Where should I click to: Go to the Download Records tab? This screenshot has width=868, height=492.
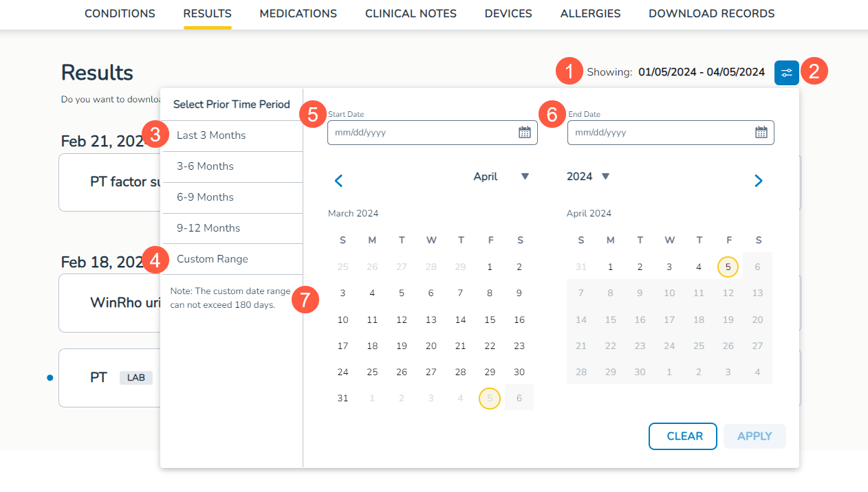[711, 14]
